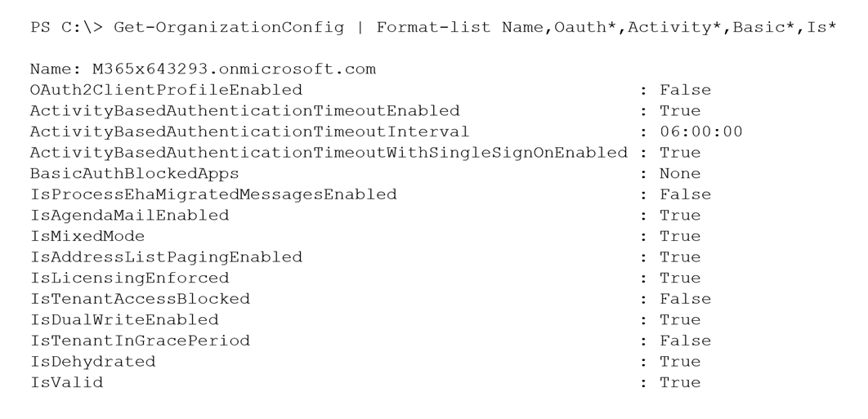Click the True value next to IsValid
Screen dimensions: 868x419
pyautogui.click(x=680, y=382)
